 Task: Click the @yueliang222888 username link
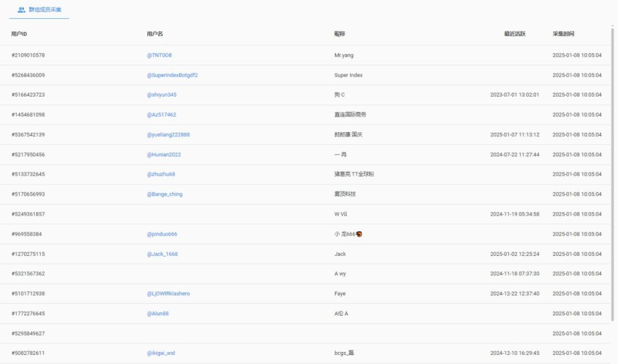click(x=170, y=135)
